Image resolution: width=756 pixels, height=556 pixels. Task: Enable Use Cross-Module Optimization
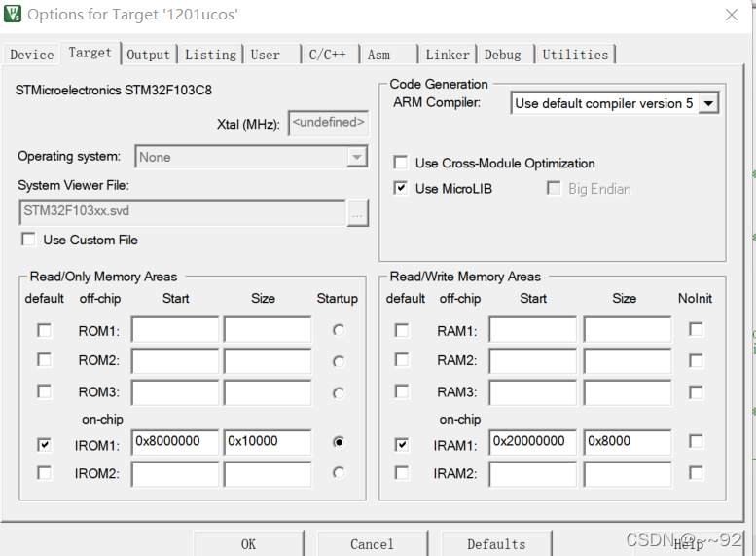pos(400,163)
